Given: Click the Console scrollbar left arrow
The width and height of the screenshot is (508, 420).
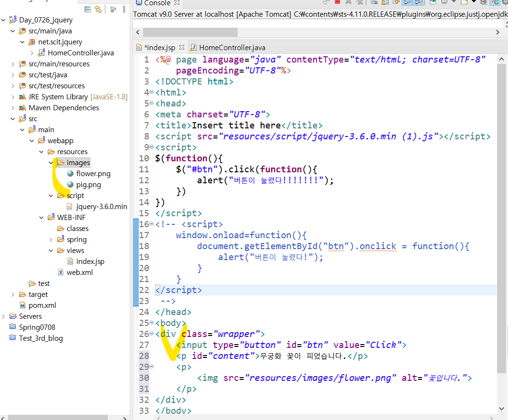Looking at the screenshot, I should pos(138,32).
